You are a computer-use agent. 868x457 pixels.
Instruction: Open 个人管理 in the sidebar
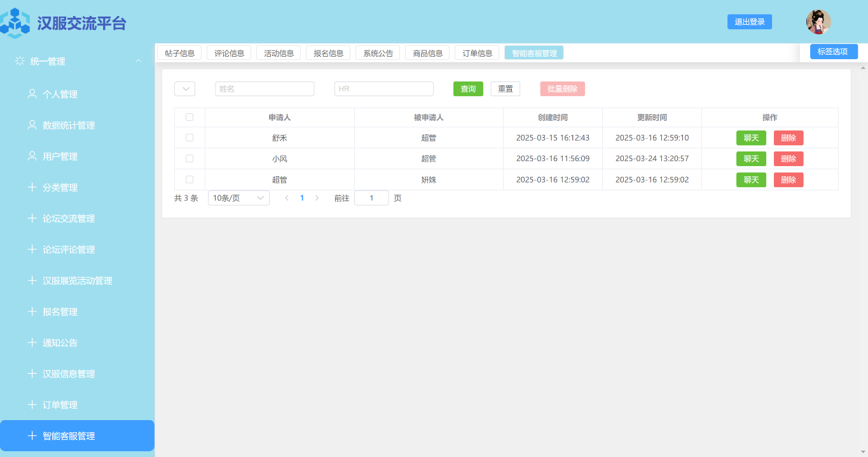pyautogui.click(x=77, y=94)
